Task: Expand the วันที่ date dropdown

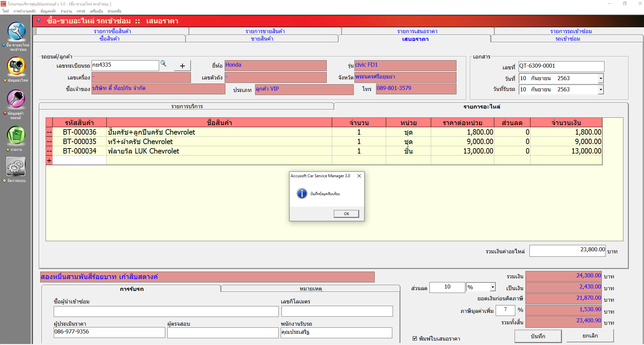Action: pyautogui.click(x=600, y=78)
